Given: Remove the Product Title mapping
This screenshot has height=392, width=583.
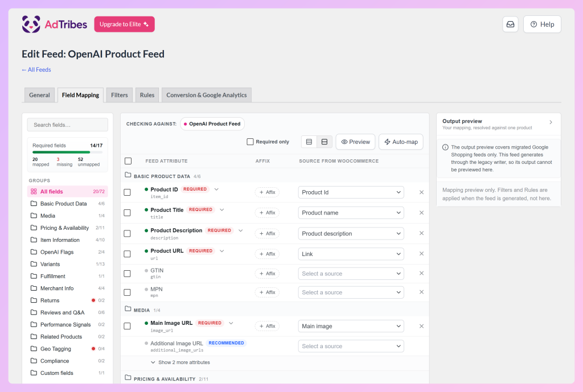Looking at the screenshot, I should click(421, 213).
